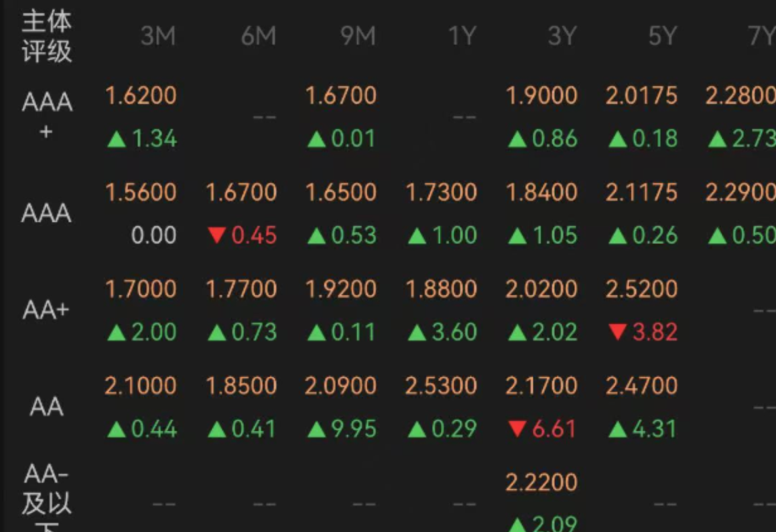
Task: Select the AA rating row label
Action: pos(46,407)
